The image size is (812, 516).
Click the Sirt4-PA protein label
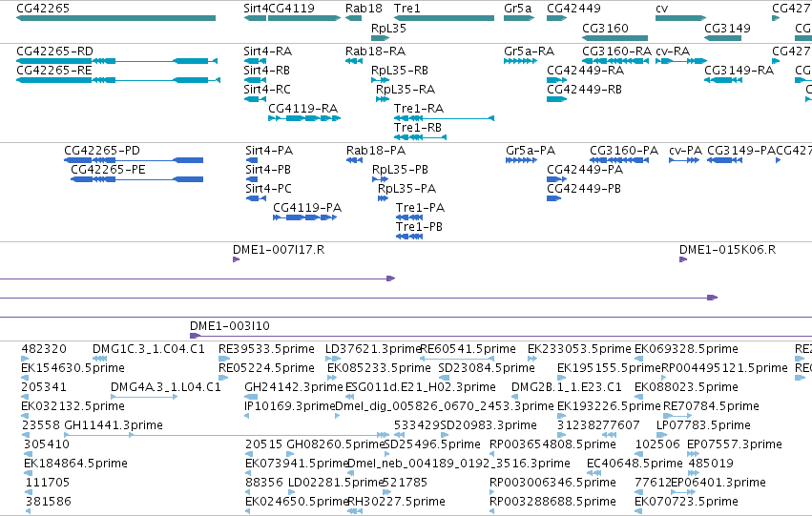[x=269, y=151]
